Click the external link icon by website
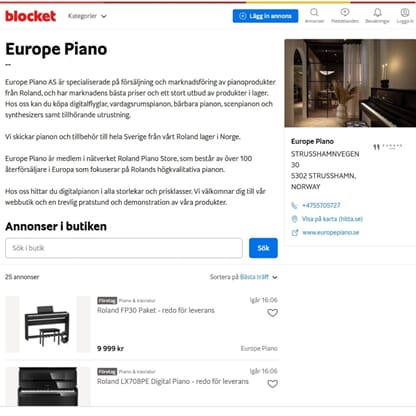The height and width of the screenshot is (416, 416). point(295,233)
